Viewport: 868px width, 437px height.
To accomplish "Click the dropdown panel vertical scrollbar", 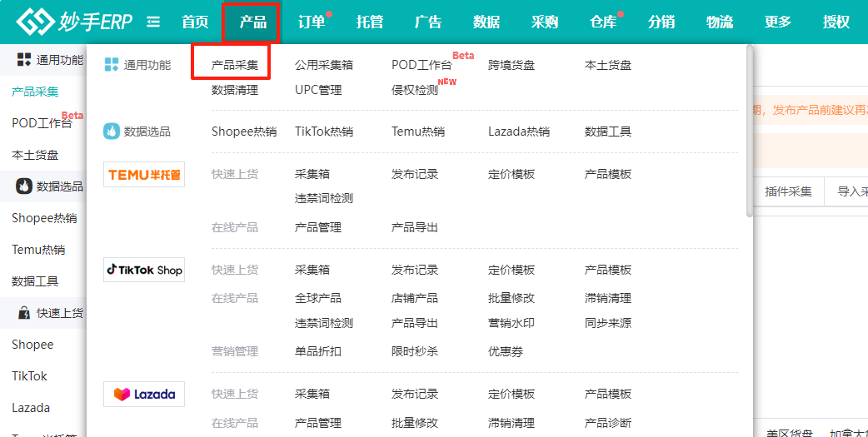I will point(750,132).
